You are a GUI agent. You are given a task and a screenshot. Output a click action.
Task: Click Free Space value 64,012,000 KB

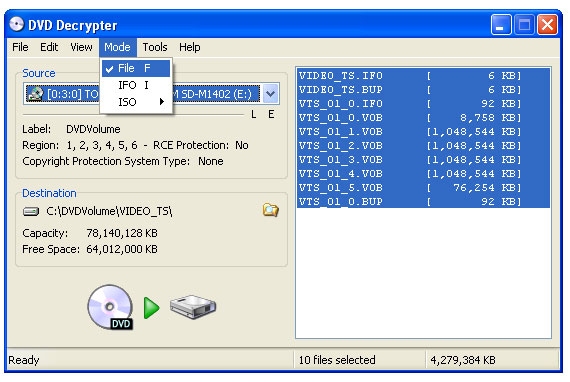pyautogui.click(x=122, y=249)
